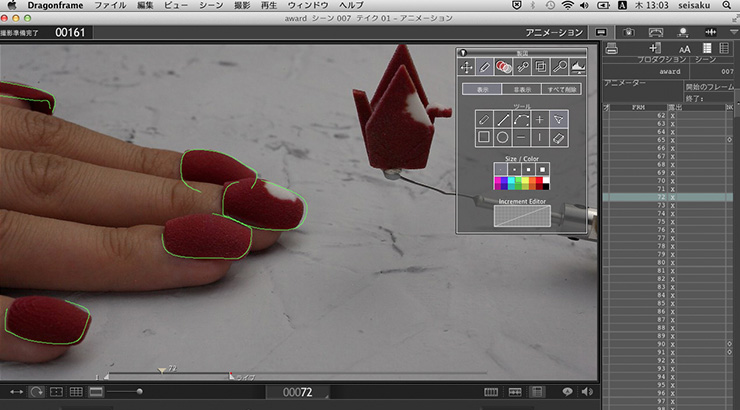This screenshot has width=740, height=410.
Task: Select the composite layers tool in the palette
Action: click(541, 67)
